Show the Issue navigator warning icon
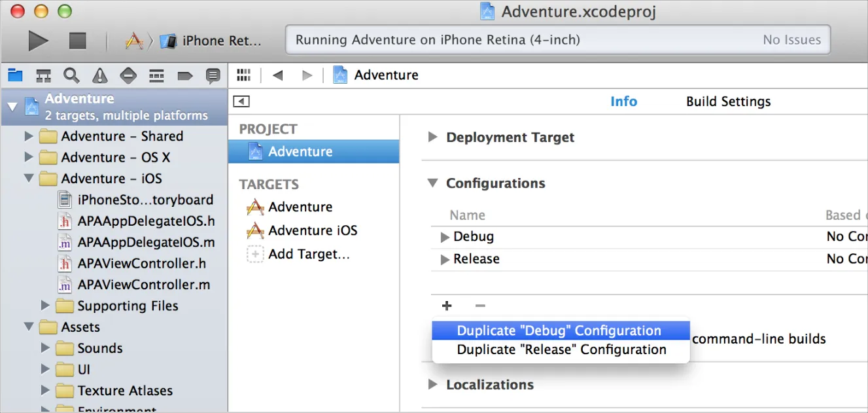This screenshot has height=413, width=868. (99, 76)
